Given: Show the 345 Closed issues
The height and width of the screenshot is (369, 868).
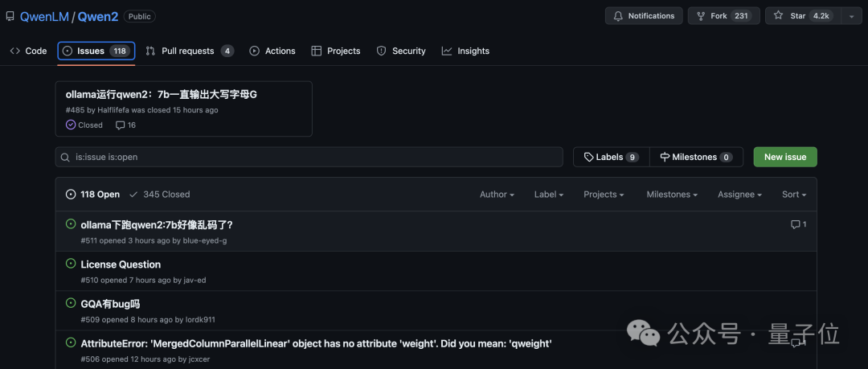Looking at the screenshot, I should click(x=159, y=195).
